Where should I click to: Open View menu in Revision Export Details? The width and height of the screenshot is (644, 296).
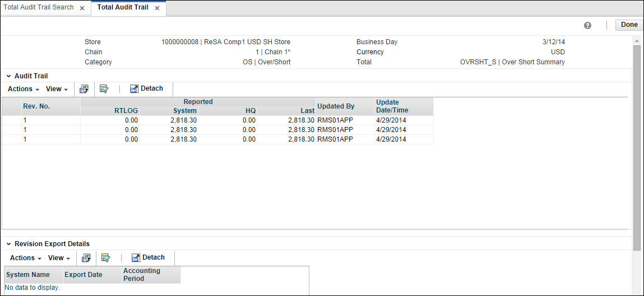click(x=59, y=258)
